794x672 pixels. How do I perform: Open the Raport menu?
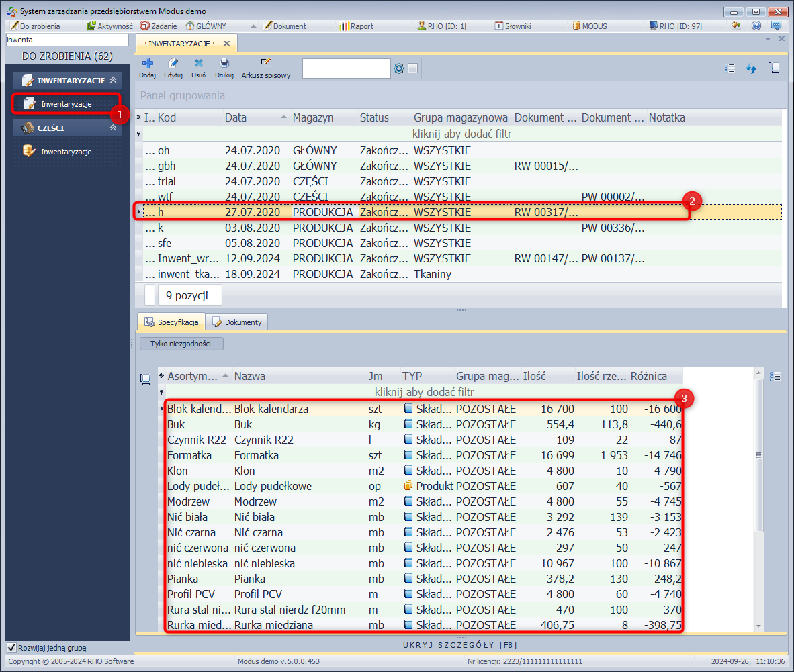click(x=356, y=26)
